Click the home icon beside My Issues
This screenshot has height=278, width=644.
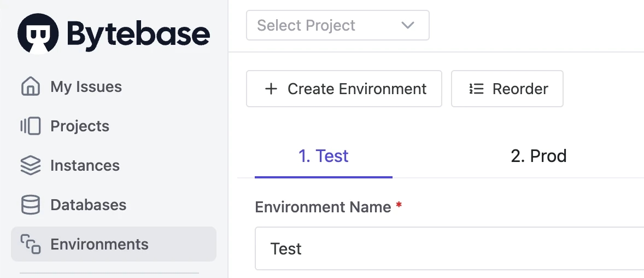pos(31,87)
